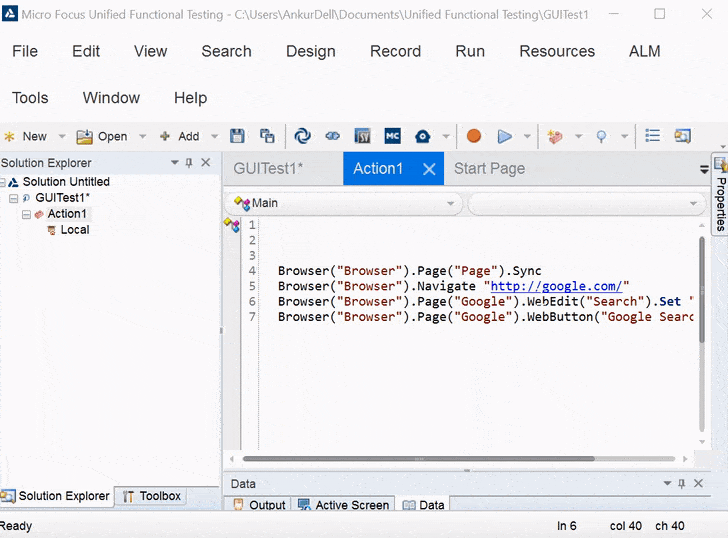Collapse the GUITest1 tree node
The height and width of the screenshot is (538, 728).
coord(13,199)
